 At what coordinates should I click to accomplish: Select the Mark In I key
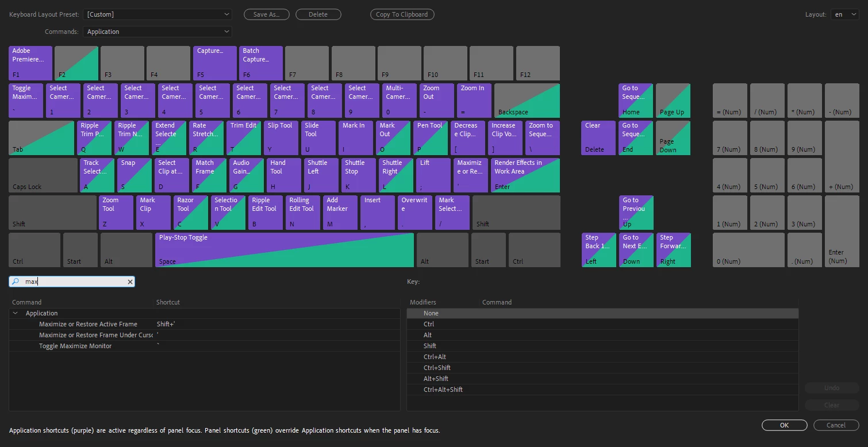(356, 138)
